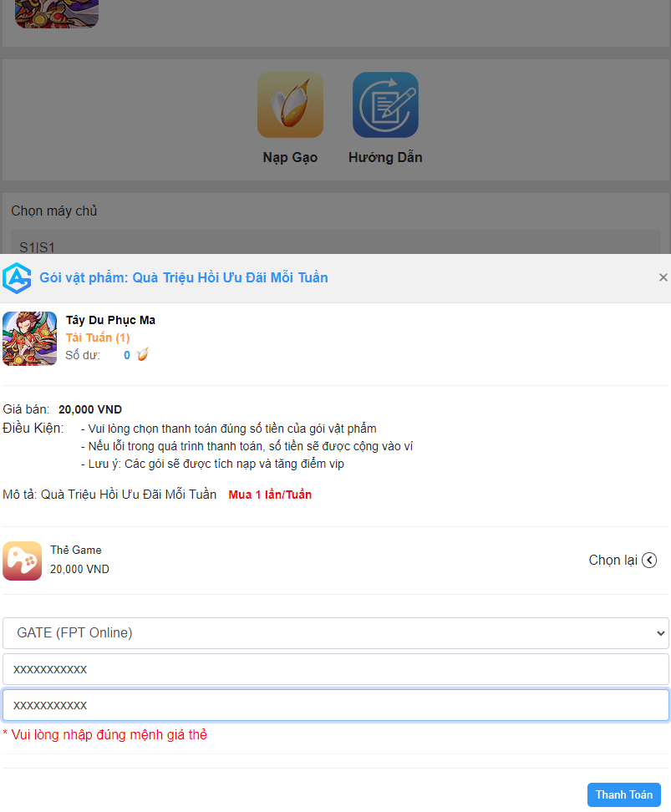Click the partial game image at top

pos(57,13)
